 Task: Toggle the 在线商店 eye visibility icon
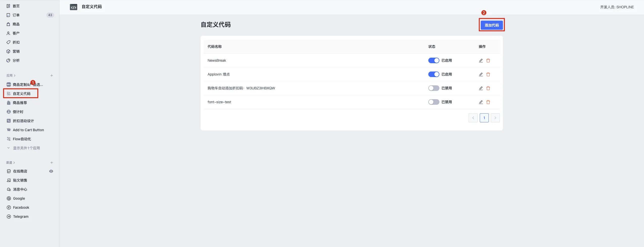click(51, 171)
